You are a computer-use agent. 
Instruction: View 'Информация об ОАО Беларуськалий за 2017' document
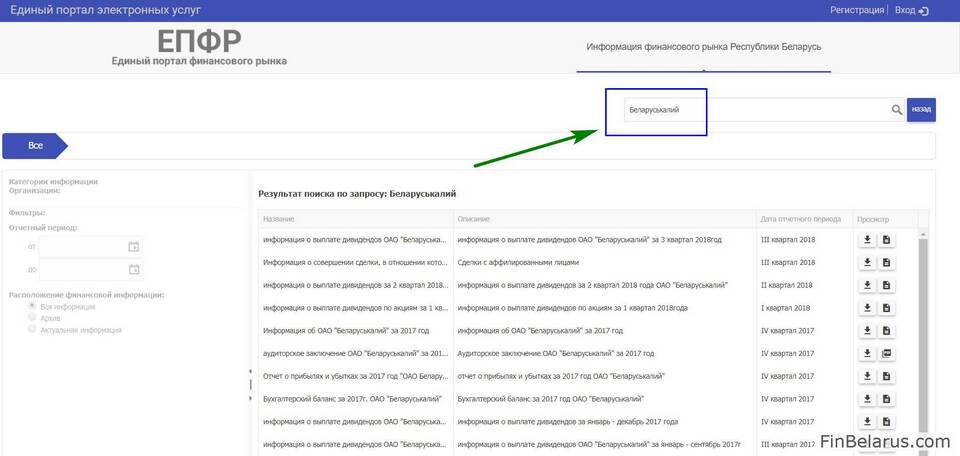(x=886, y=331)
